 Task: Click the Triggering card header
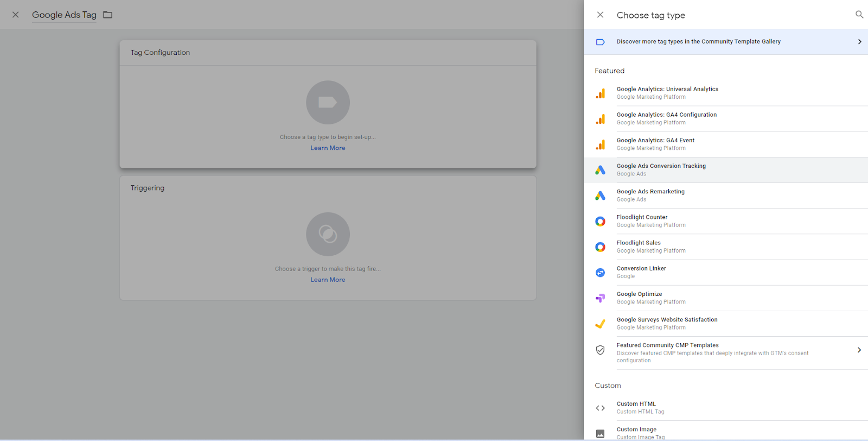328,188
